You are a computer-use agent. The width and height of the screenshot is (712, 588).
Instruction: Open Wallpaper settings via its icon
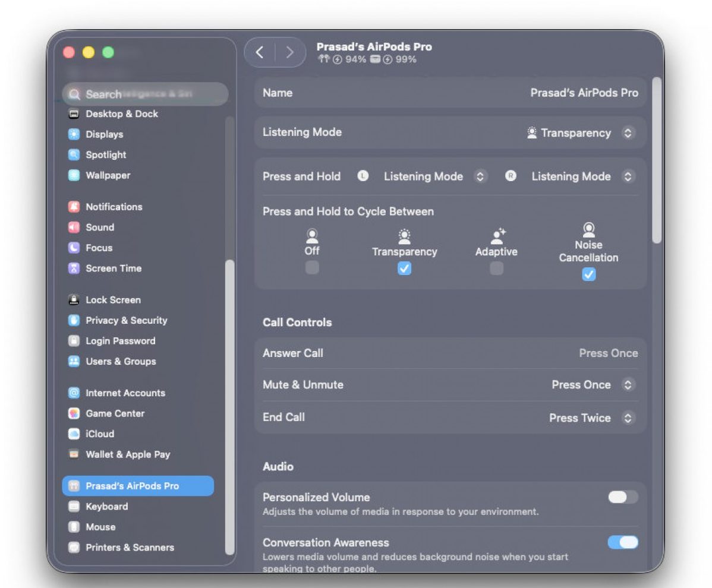[x=74, y=175]
